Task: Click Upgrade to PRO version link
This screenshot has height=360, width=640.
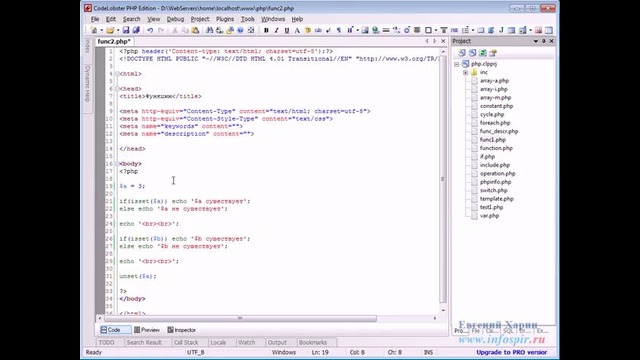Action: (x=511, y=352)
